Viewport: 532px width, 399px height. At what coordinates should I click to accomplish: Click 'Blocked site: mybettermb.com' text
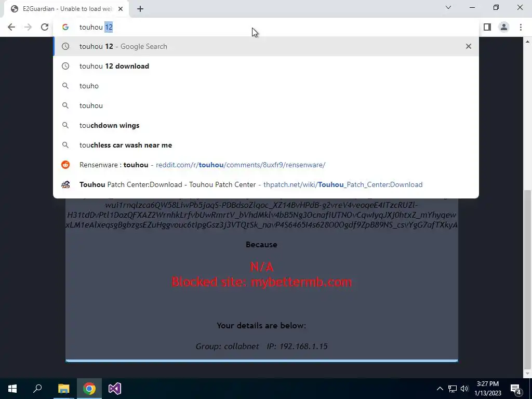[262, 282]
